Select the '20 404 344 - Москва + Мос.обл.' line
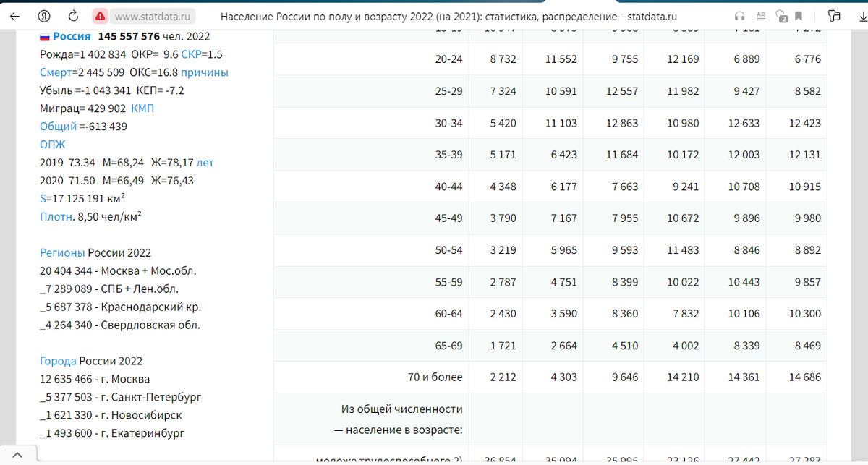This screenshot has width=868, height=465. pyautogui.click(x=118, y=270)
